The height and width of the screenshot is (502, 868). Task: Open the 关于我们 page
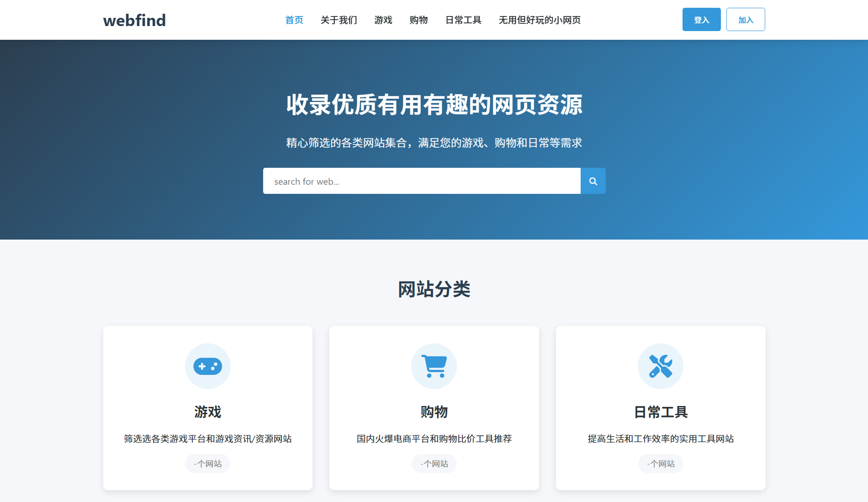pyautogui.click(x=339, y=20)
